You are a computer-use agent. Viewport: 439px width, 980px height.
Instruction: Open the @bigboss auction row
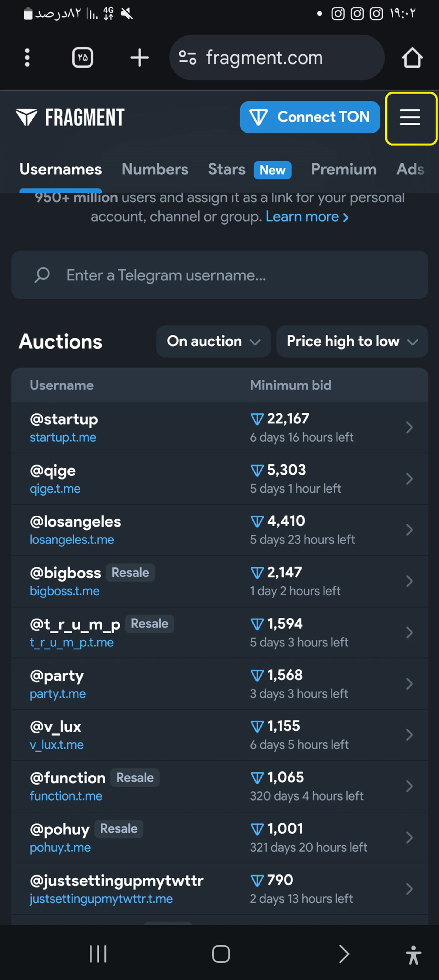[220, 582]
